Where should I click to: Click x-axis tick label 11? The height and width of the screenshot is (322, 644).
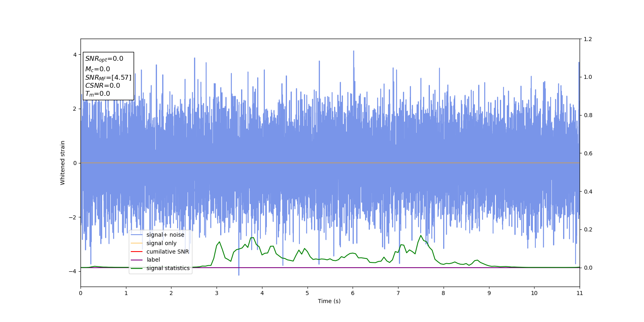[580, 293]
